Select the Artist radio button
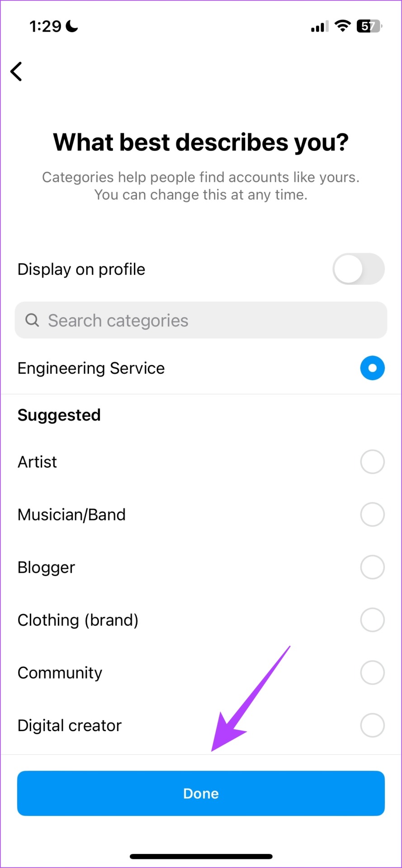Viewport: 402px width, 868px height. 372,462
